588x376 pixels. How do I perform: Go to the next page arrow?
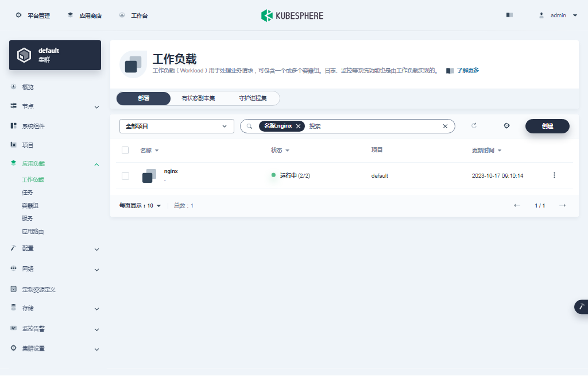(x=563, y=205)
